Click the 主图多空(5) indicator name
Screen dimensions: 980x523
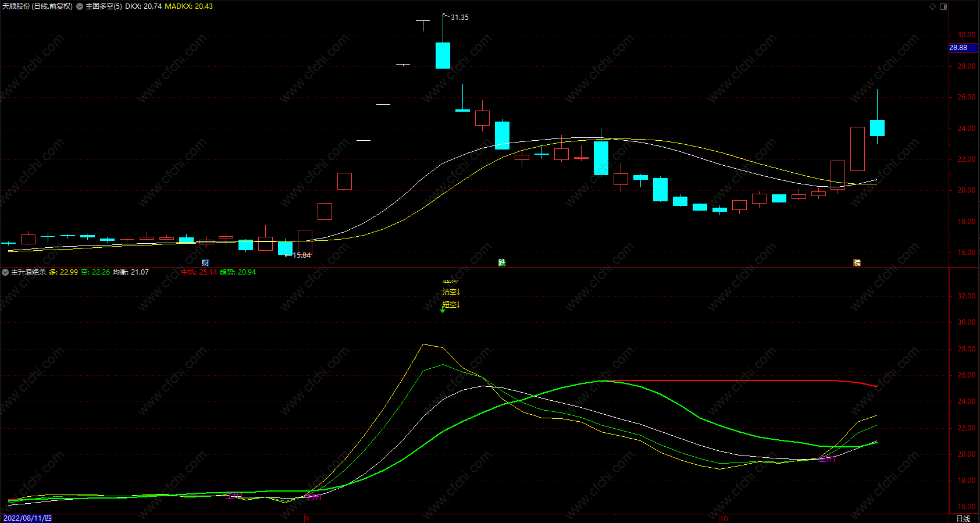tap(104, 6)
